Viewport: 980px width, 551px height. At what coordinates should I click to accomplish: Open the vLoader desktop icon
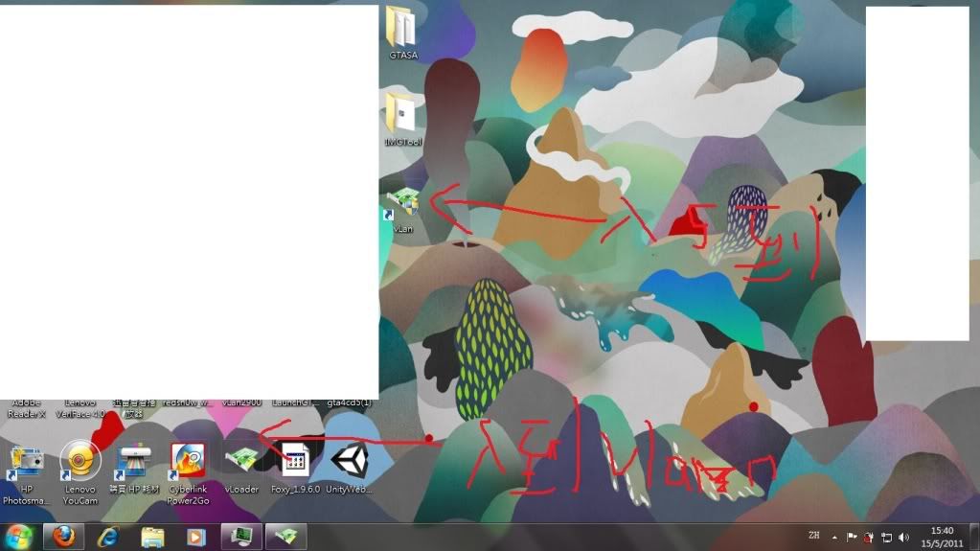241,462
